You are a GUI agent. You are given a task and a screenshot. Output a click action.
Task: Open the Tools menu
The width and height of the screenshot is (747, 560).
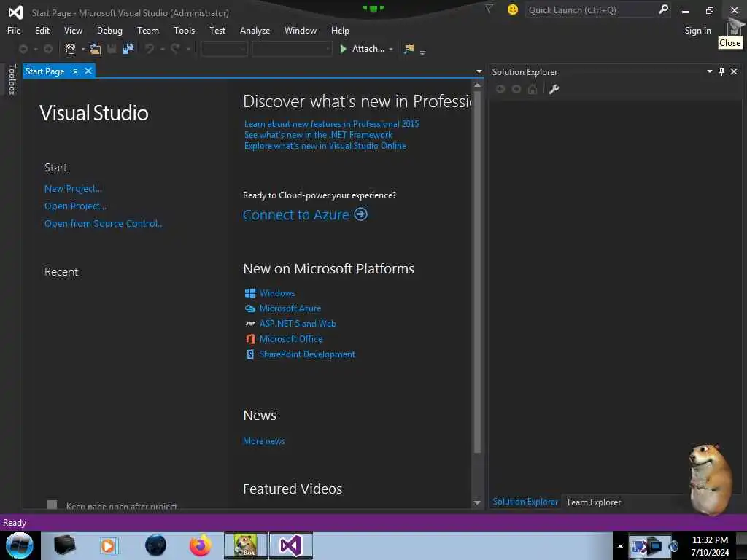coord(184,31)
